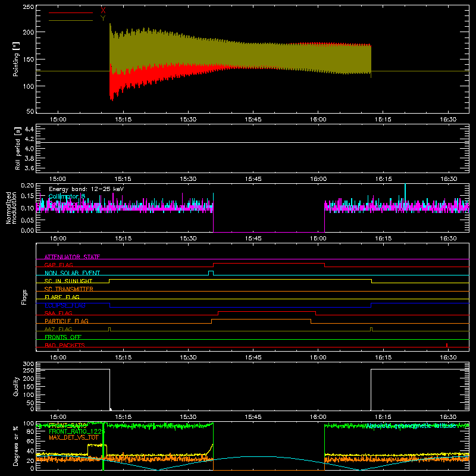Viewport: 476px width, 476px height.
Task: Click the 4.4 tick on the Roll period axis
Action: 29,129
